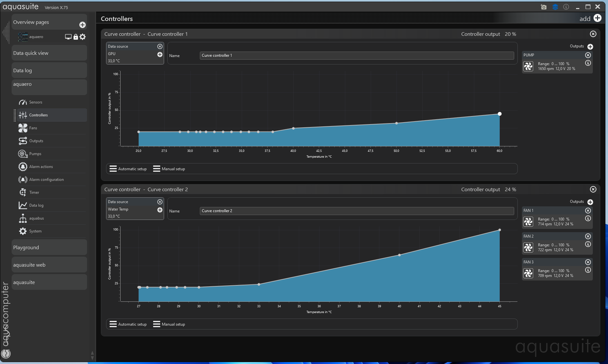Remove Curve controller 2
Screen dimensions: 608x364
pyautogui.click(x=593, y=189)
